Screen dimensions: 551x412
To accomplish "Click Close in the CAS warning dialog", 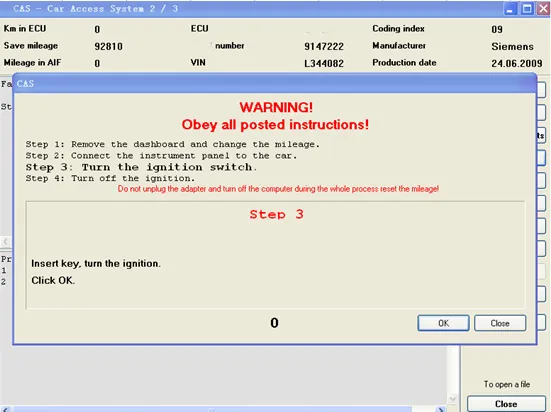I will click(x=500, y=323).
